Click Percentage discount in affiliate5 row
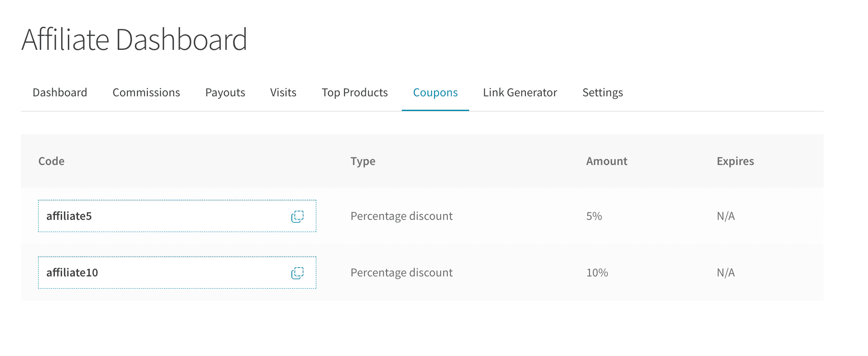Viewport: 868px width, 356px height. [401, 216]
